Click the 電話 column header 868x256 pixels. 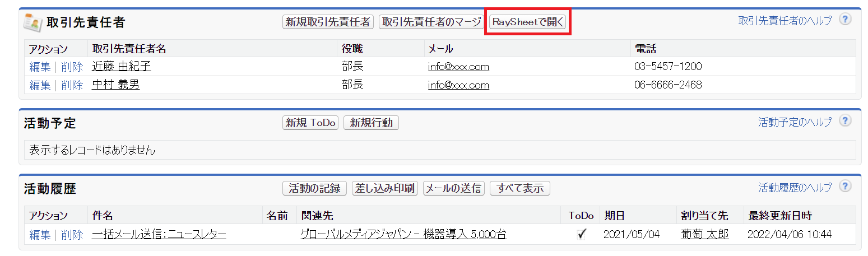click(645, 49)
